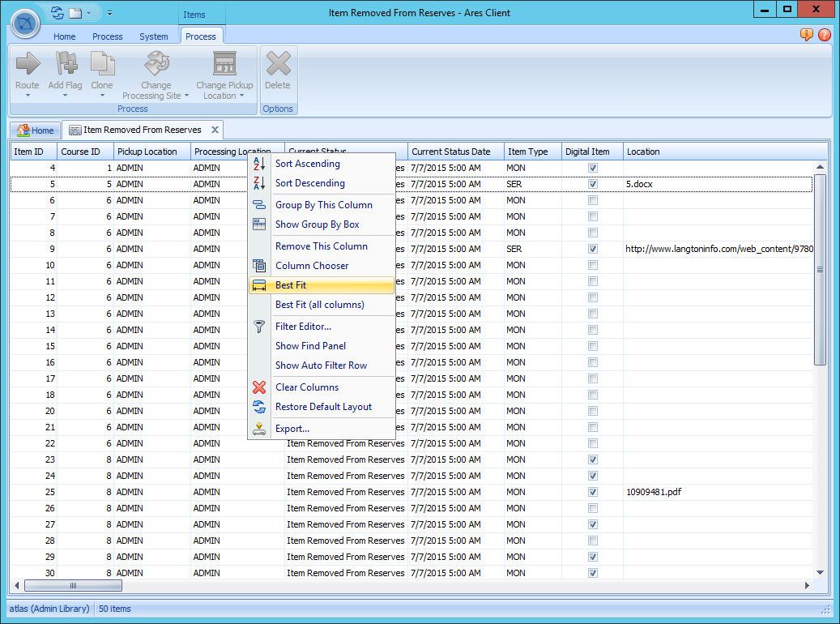Check the Digital Item box for Item 10
This screenshot has width=840, height=624.
592,265
